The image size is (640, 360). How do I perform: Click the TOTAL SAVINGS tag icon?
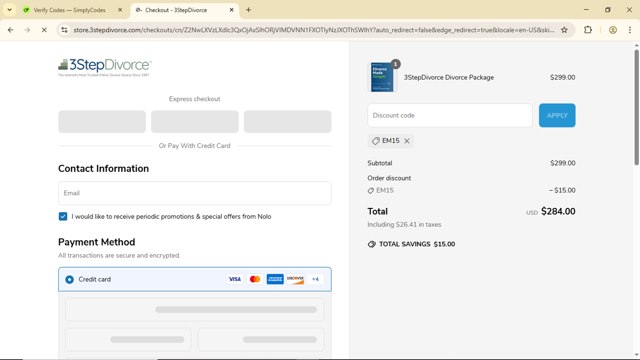pyautogui.click(x=371, y=244)
